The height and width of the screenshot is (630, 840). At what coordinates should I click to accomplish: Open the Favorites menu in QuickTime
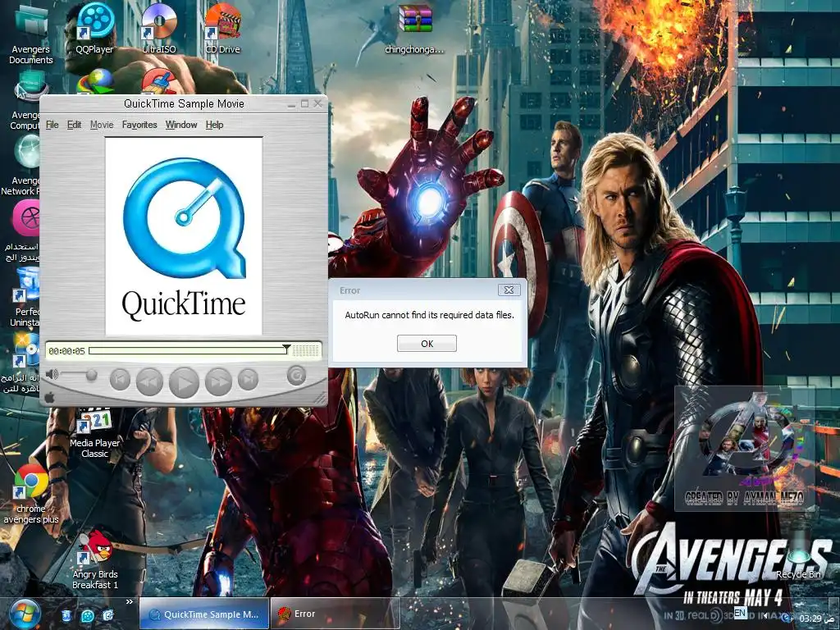pos(139,125)
